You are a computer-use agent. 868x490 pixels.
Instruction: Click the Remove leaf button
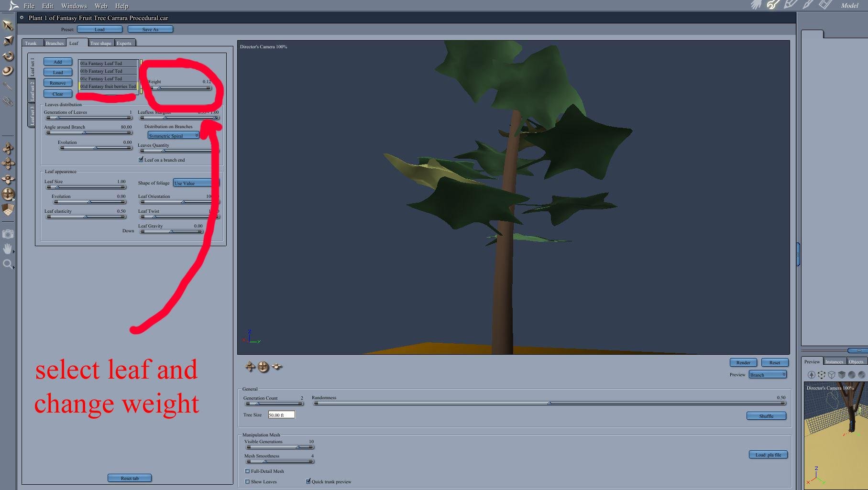58,83
